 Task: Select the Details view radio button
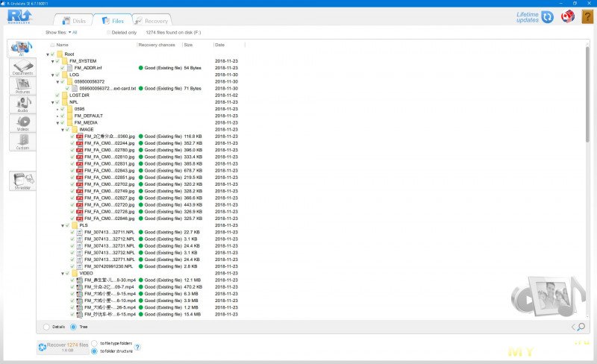(48, 327)
